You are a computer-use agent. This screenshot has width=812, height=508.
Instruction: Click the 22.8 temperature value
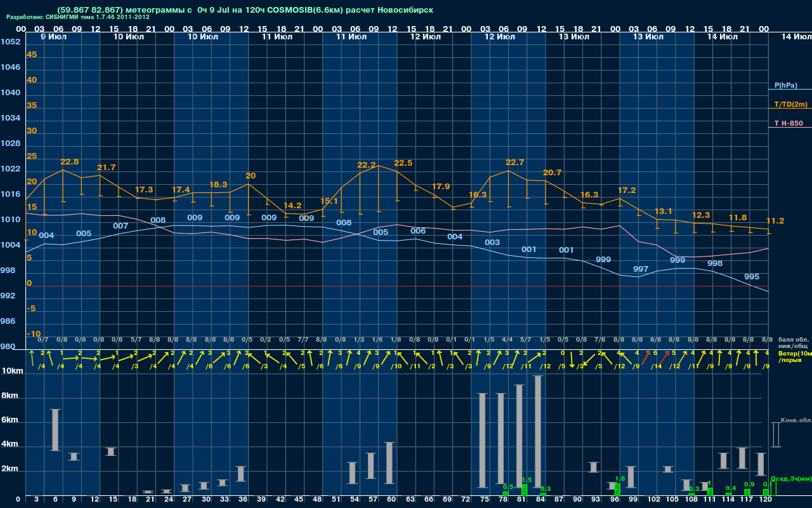(x=70, y=162)
